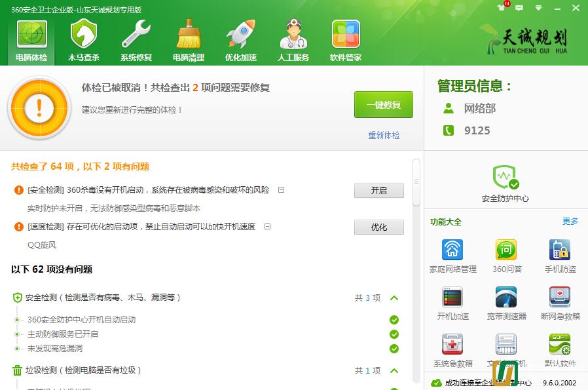Click warning icon beside 360杀毒没有开机启动 issue
The width and height of the screenshot is (588, 390).
19,190
